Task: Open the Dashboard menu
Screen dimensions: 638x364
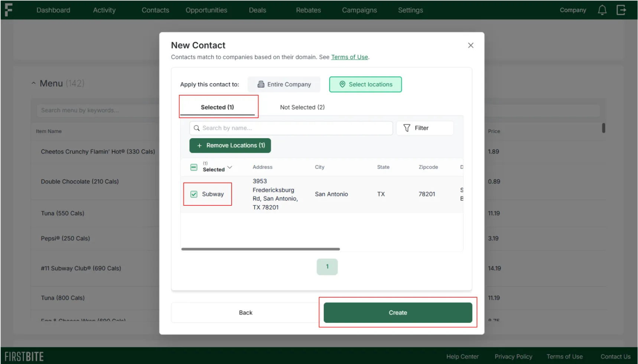Action: tap(53, 10)
